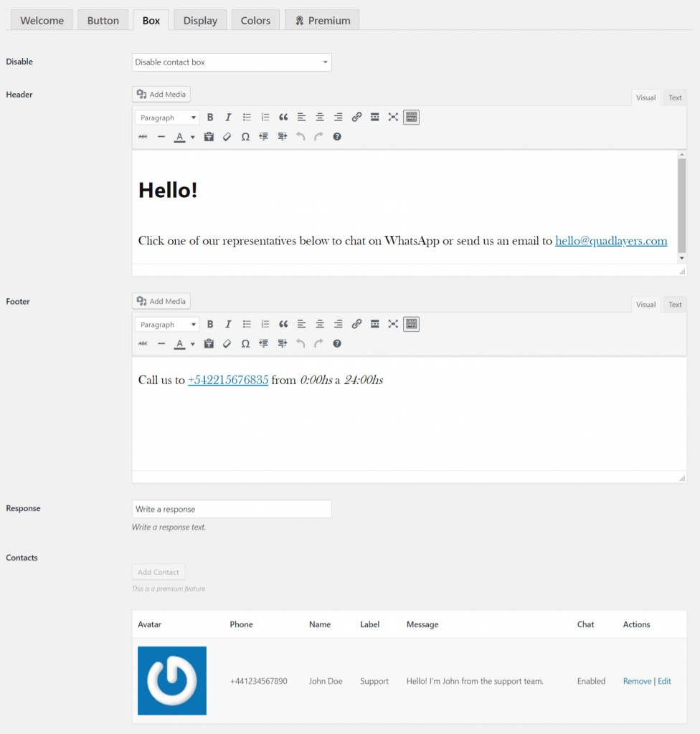This screenshot has width=700, height=734.
Task: Switch to the Colors tab
Action: tap(255, 20)
